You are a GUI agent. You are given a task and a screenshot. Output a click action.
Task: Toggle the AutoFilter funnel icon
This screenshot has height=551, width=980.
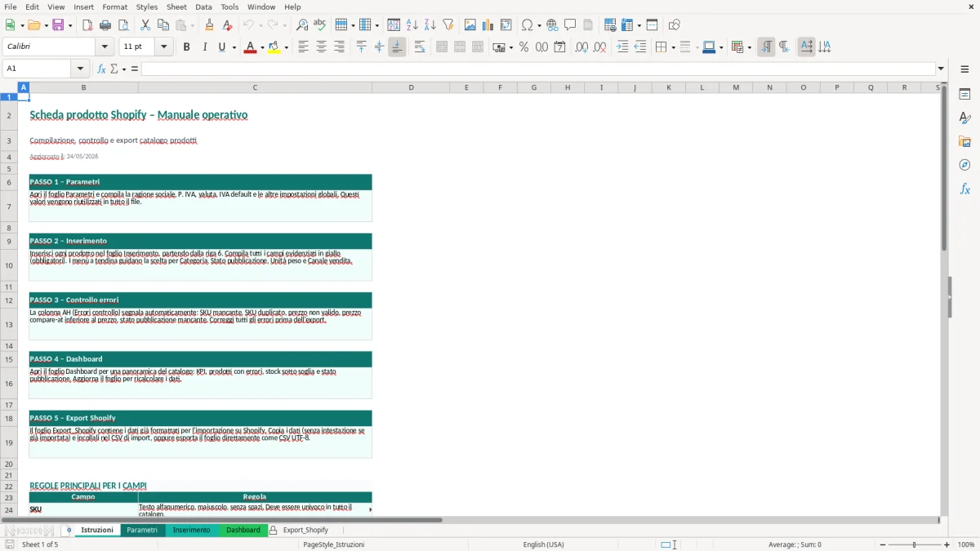pyautogui.click(x=448, y=25)
